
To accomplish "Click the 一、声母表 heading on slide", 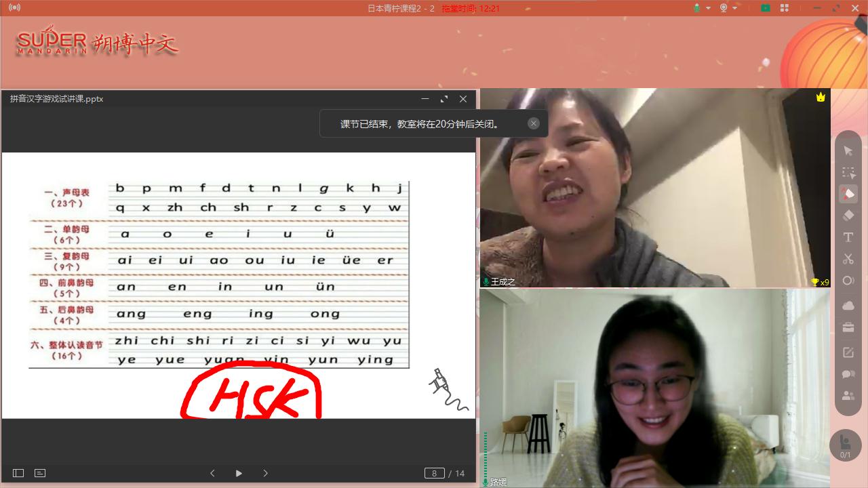I will point(66,192).
